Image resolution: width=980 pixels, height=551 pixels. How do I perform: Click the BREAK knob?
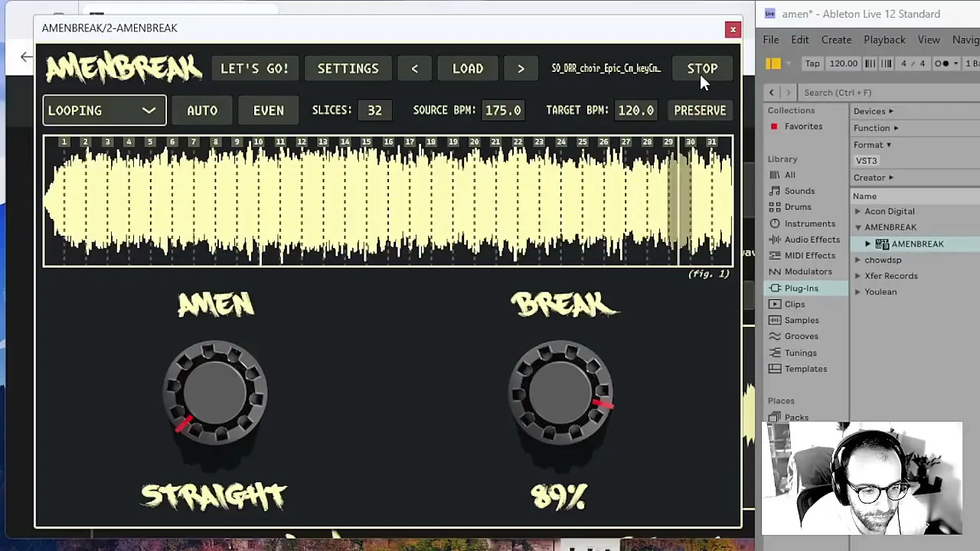pos(560,393)
